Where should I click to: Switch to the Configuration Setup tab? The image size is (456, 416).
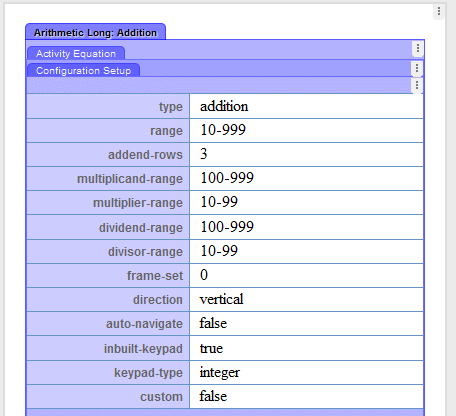pos(83,70)
